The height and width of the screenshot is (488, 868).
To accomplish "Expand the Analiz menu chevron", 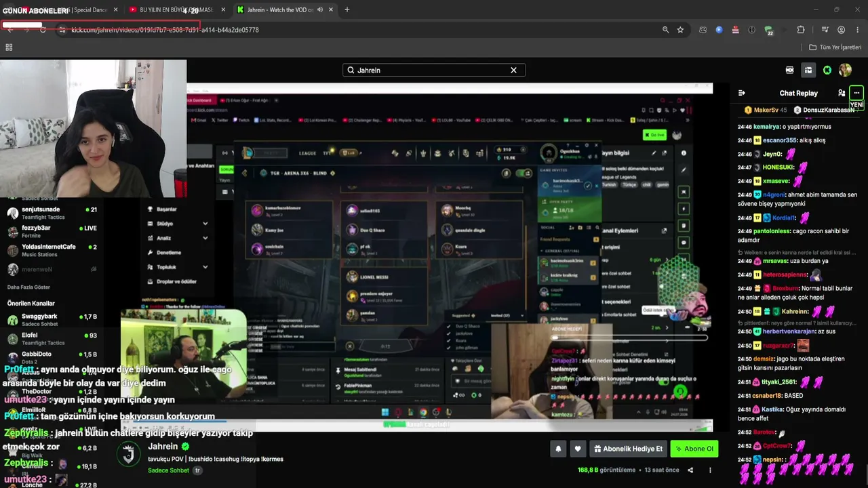I will 205,238.
